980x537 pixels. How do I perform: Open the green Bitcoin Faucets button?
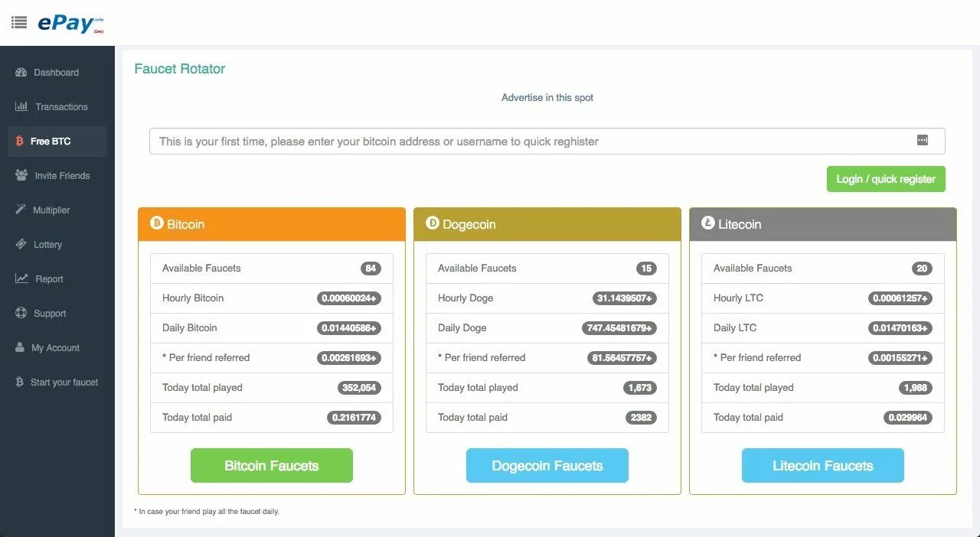[x=272, y=465]
